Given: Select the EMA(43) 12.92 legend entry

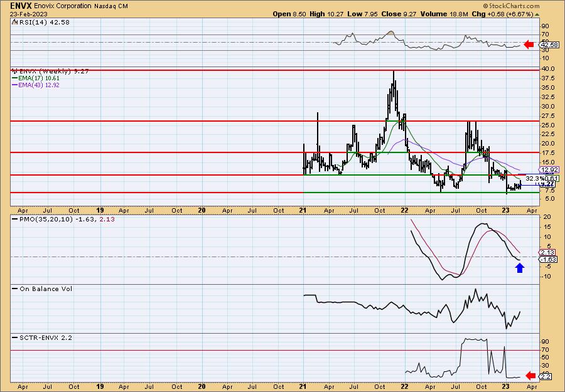Looking at the screenshot, I should [40, 85].
